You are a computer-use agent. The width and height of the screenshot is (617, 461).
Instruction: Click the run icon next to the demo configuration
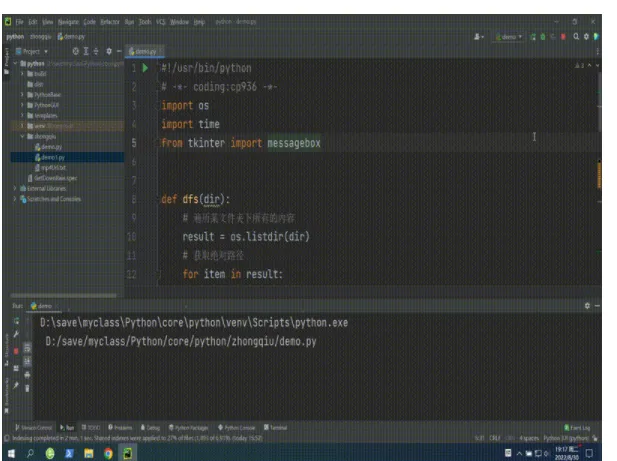[533, 37]
